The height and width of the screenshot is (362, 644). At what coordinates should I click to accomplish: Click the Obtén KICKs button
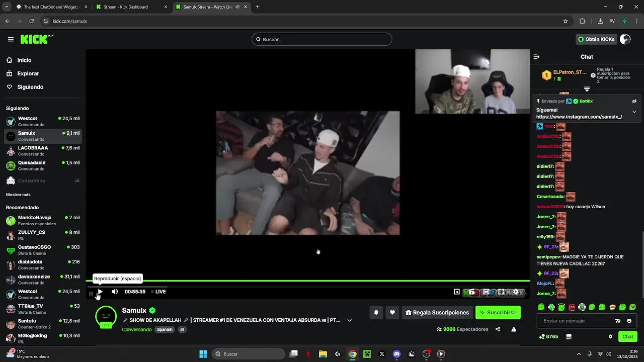click(596, 39)
